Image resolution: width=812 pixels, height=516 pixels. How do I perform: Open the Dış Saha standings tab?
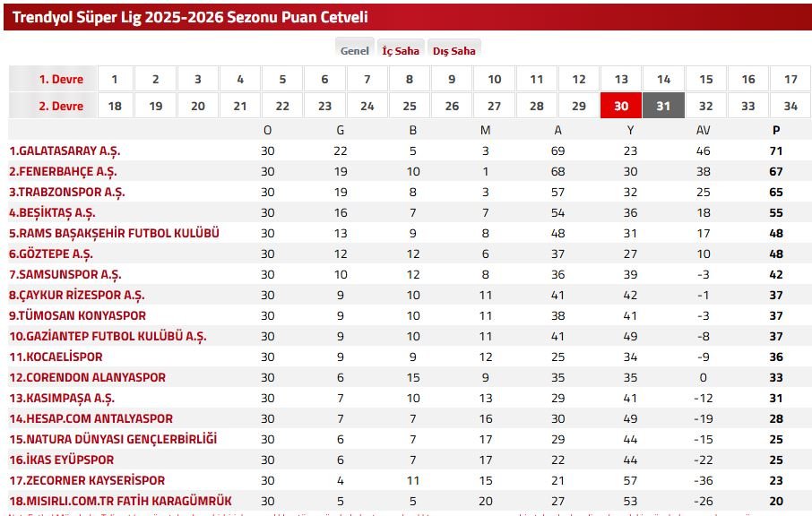point(454,51)
